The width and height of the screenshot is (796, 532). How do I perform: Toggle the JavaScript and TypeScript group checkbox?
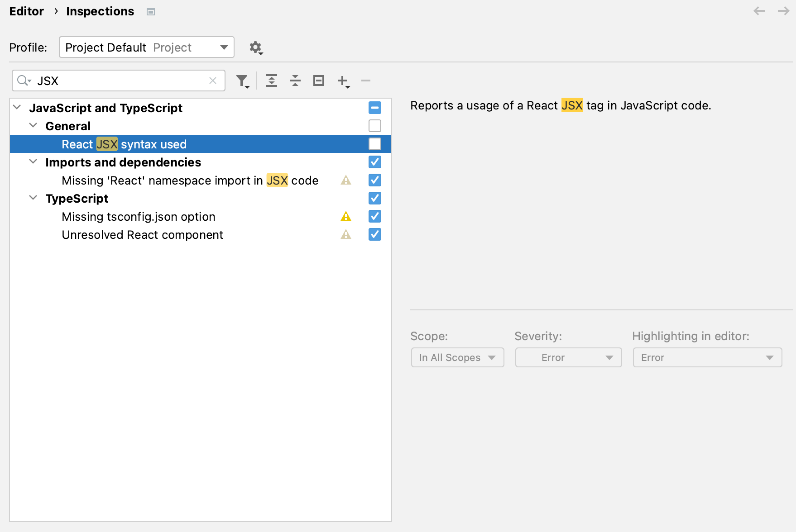click(x=374, y=108)
